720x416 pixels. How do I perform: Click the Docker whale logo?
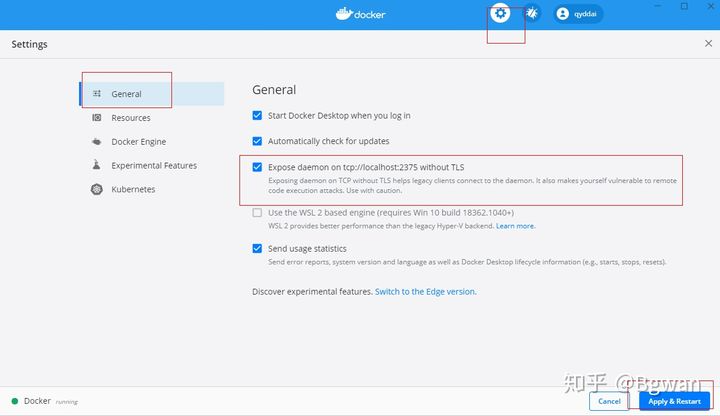[360, 14]
